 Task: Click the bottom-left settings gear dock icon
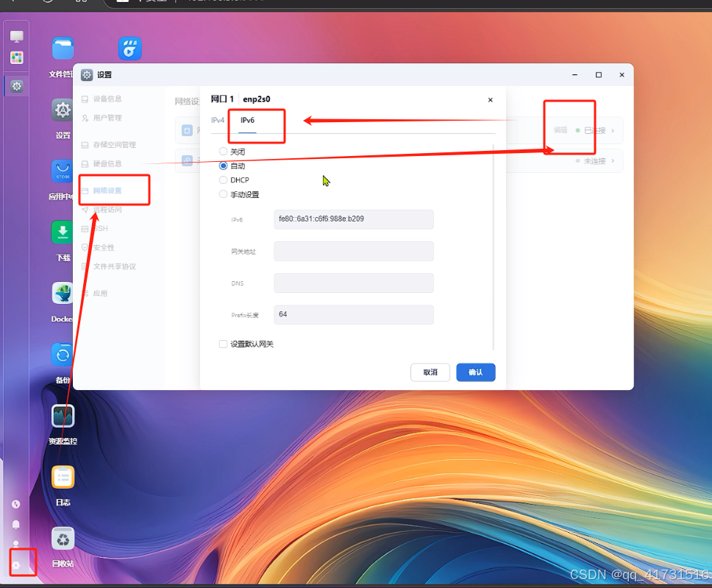click(x=16, y=565)
